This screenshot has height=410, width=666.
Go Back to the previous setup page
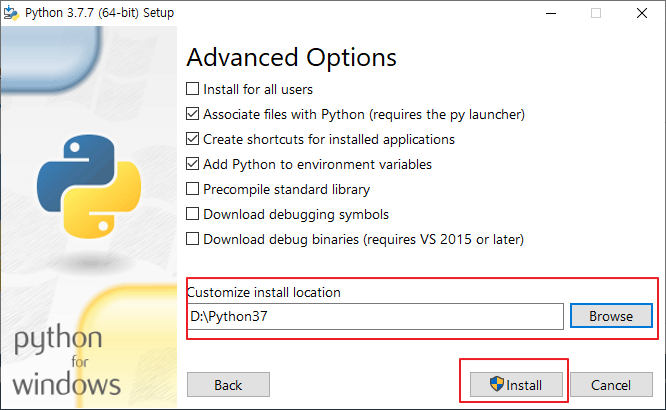[228, 385]
